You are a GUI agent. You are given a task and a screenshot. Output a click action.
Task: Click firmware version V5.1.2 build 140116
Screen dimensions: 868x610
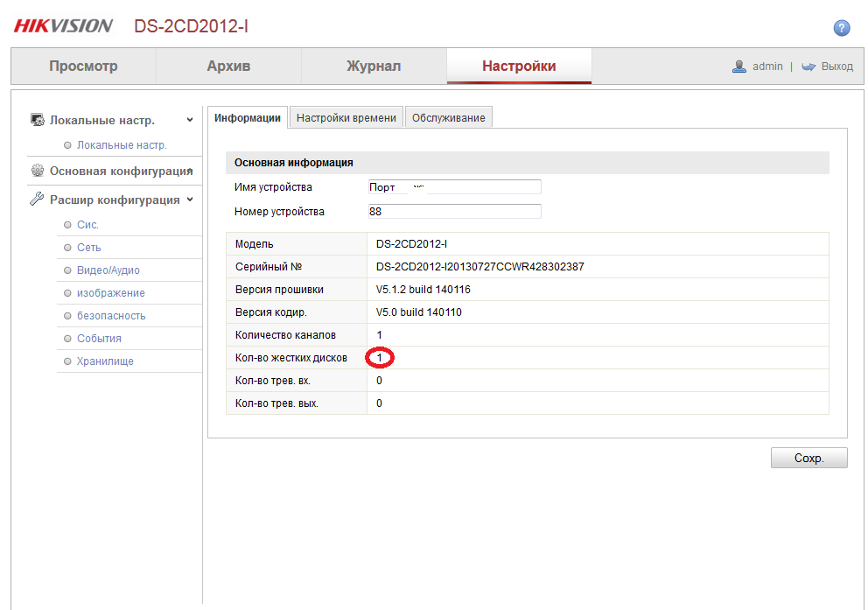(423, 290)
